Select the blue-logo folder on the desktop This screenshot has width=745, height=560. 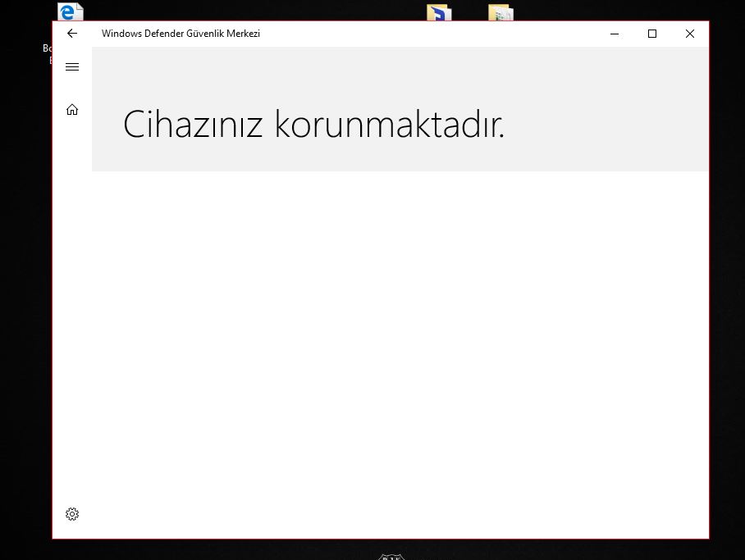point(439,13)
